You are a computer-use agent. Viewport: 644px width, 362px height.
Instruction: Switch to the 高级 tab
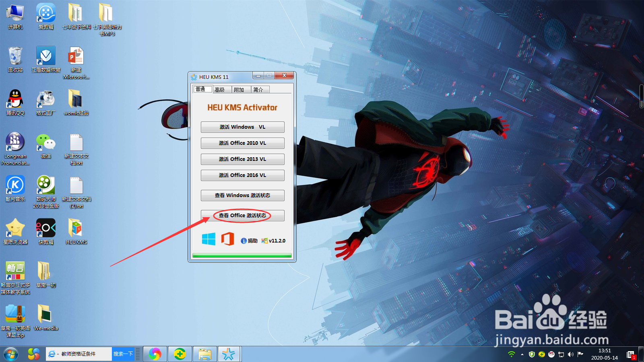[x=222, y=90]
